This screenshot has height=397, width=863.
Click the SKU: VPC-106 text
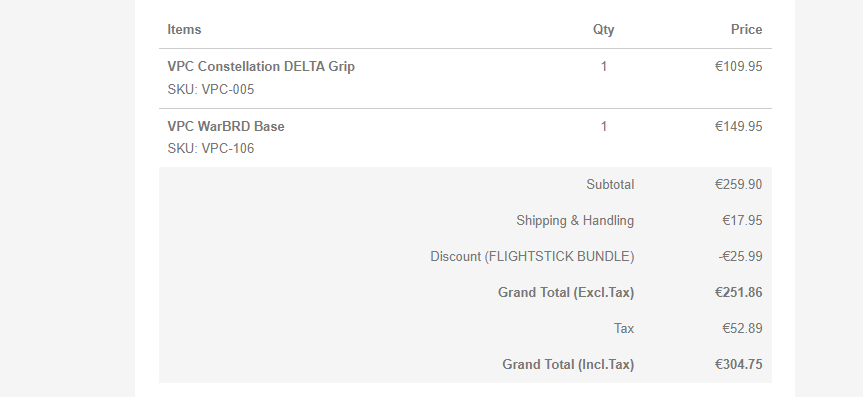(x=211, y=149)
